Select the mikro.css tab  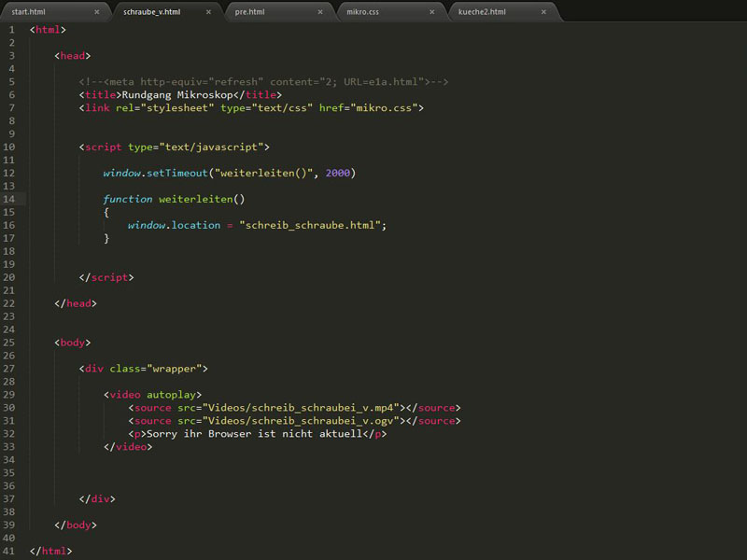pos(363,12)
